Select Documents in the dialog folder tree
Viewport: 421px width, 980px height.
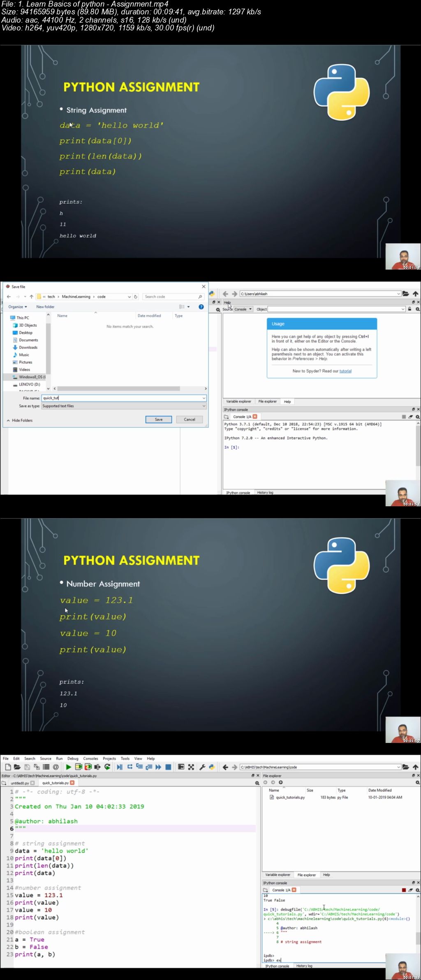[x=28, y=340]
